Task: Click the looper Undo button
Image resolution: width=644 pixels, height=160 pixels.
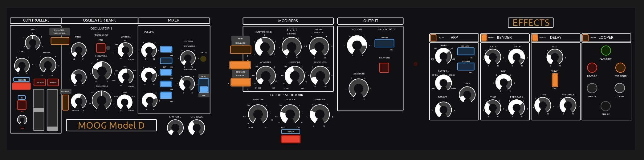Action: pos(592,88)
